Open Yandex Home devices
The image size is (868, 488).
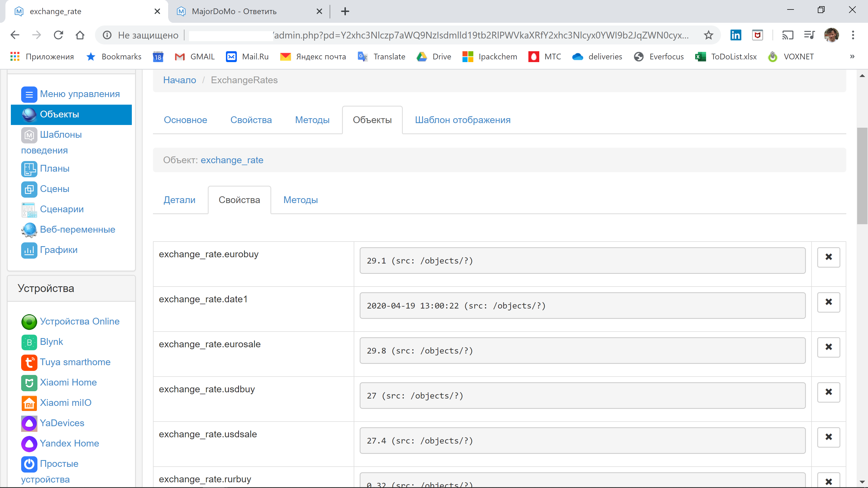tap(69, 443)
